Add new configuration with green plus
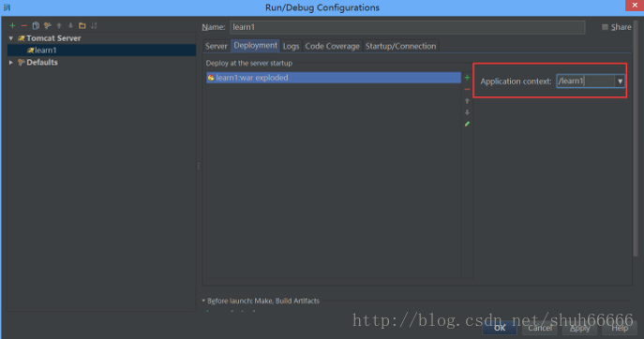Screen dimensions: 644x339 pos(12,26)
